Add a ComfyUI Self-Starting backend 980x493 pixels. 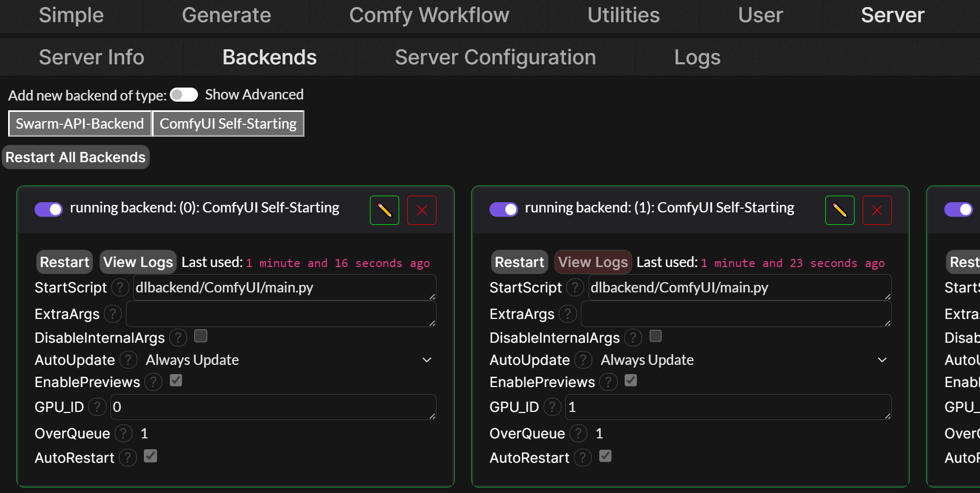click(228, 124)
